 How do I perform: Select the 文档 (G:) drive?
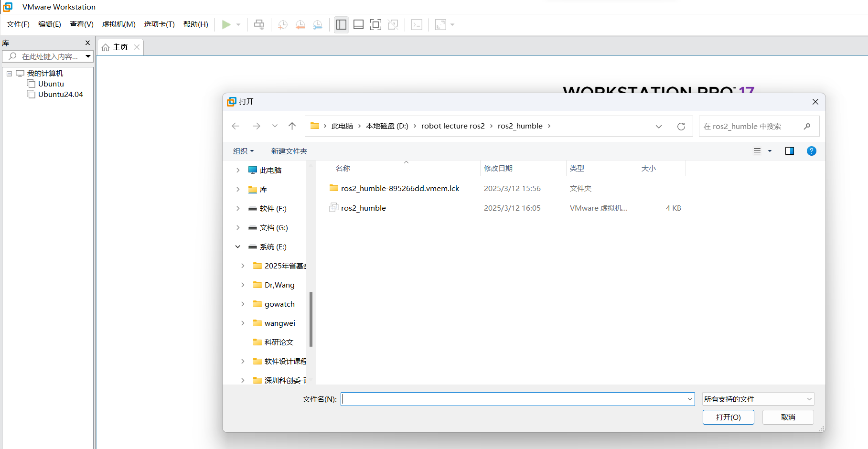click(x=273, y=228)
